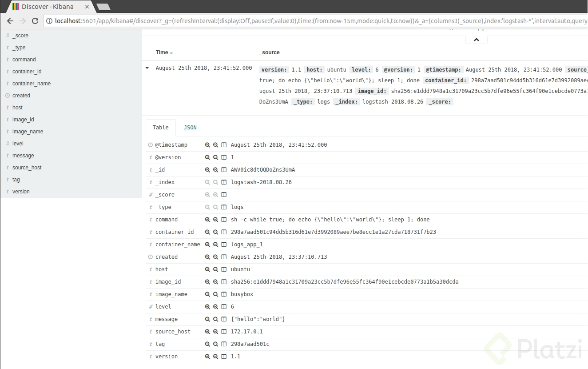Toggle the message column in table
Screen dimensions: 588x369
224,319
